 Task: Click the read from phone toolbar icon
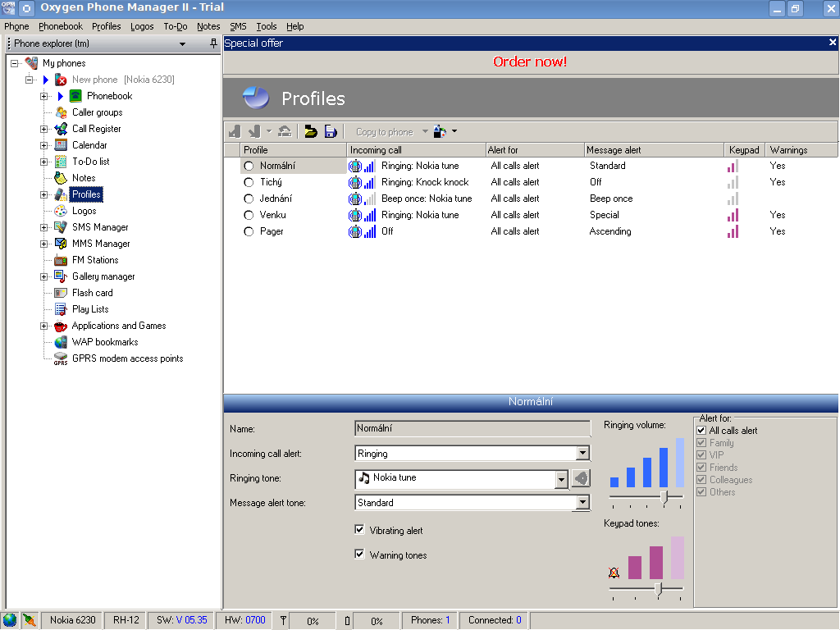[x=234, y=131]
